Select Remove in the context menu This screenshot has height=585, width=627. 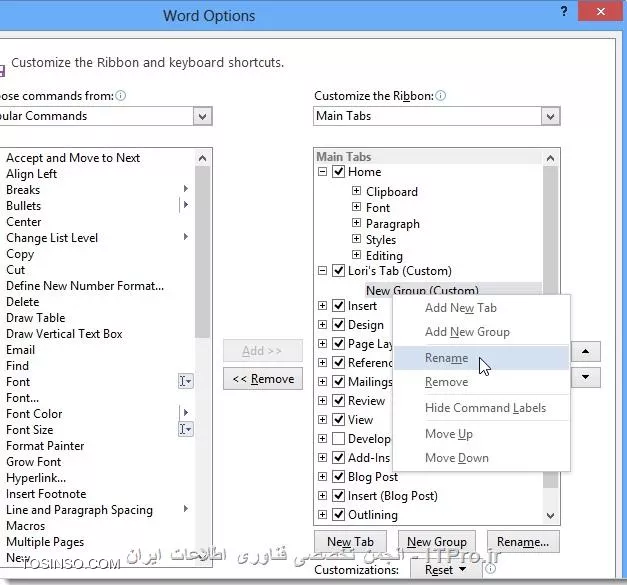pos(481,382)
